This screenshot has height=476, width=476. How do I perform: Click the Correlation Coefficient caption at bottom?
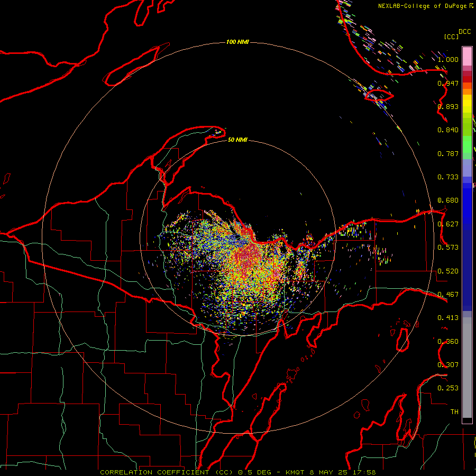(x=238, y=472)
